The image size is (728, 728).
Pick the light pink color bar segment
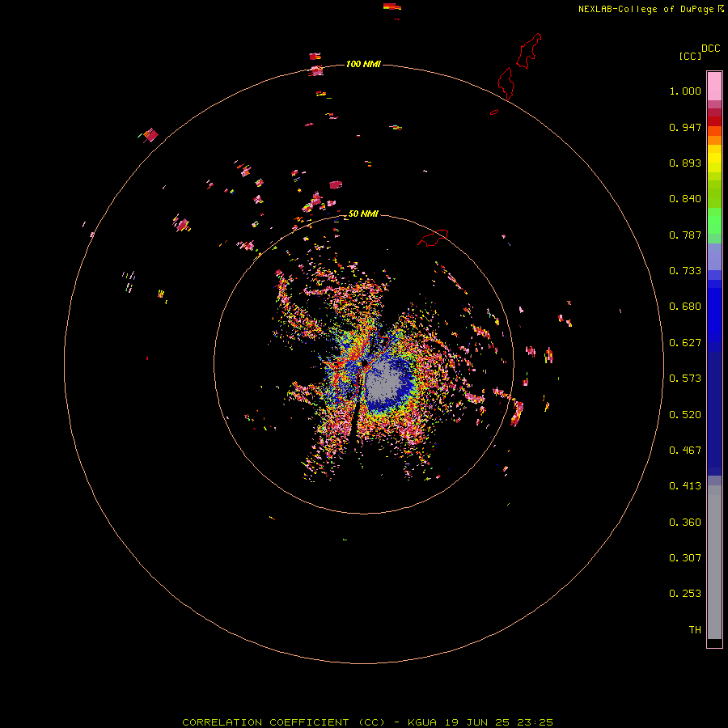(x=714, y=86)
